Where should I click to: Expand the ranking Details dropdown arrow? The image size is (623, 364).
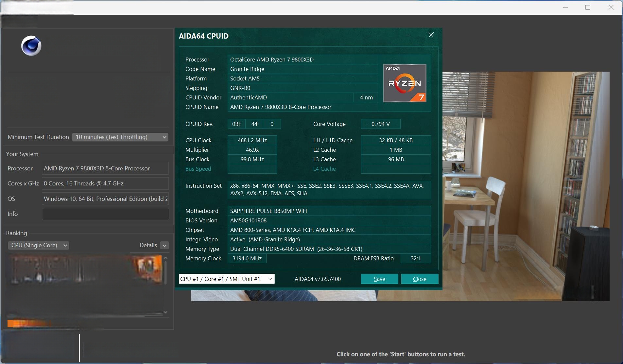pyautogui.click(x=164, y=245)
